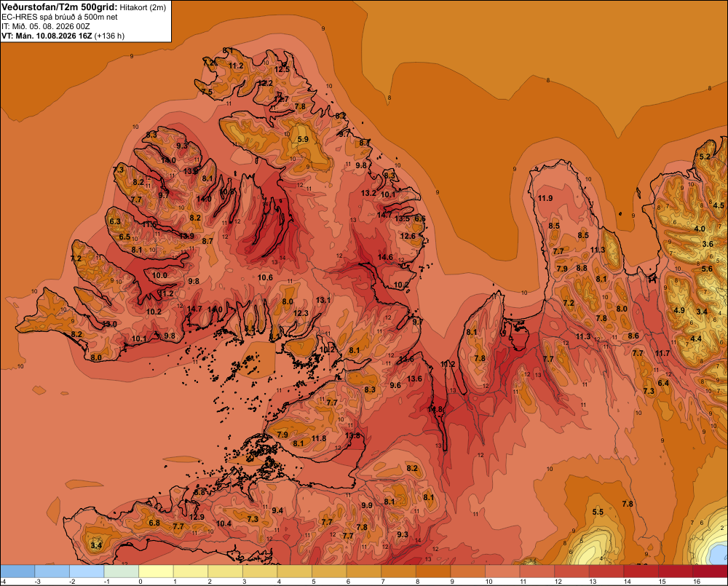Click the legend tick label '7'
Screen dimensions: 728x586
[x=383, y=582]
